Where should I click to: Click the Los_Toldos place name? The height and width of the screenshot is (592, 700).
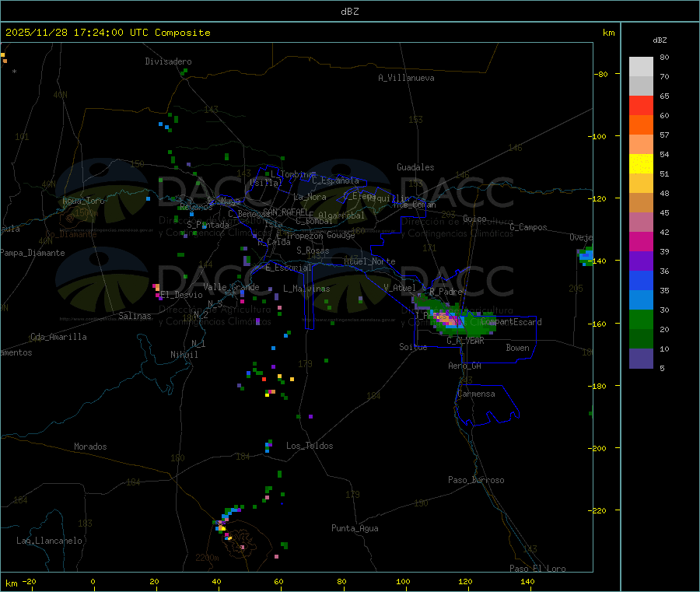[310, 446]
